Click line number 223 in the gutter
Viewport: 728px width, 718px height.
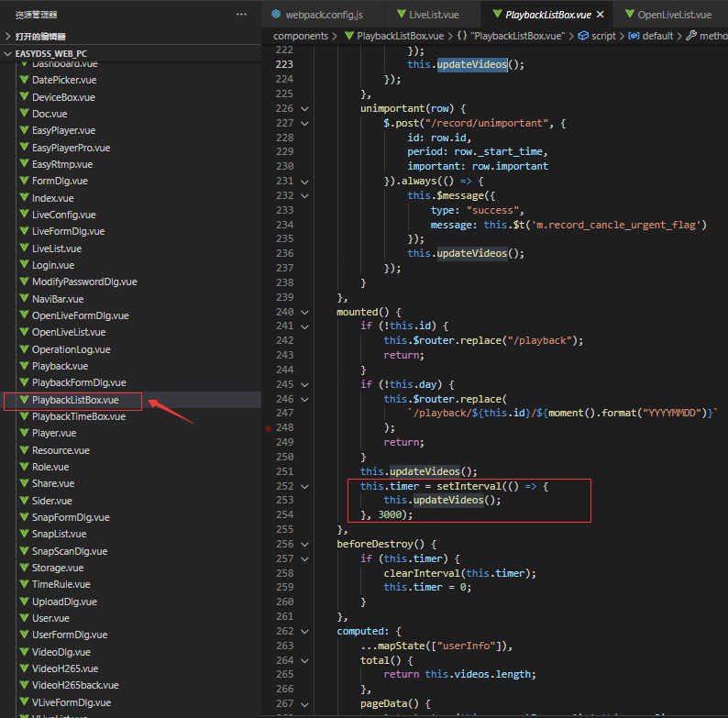(284, 64)
